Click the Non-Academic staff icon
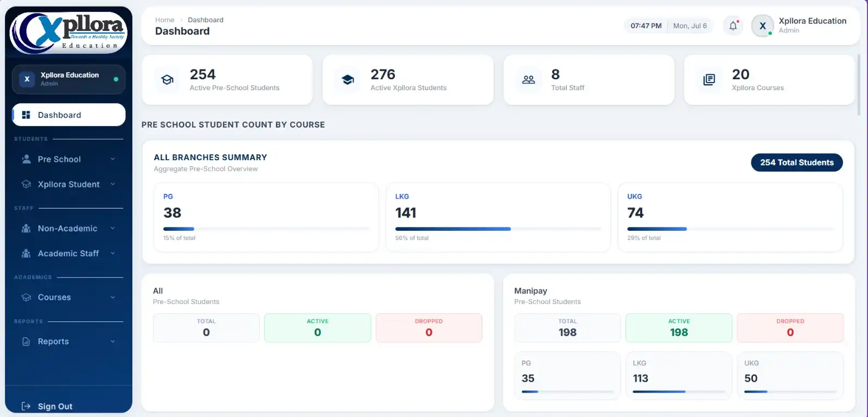The image size is (868, 417). coord(26,229)
